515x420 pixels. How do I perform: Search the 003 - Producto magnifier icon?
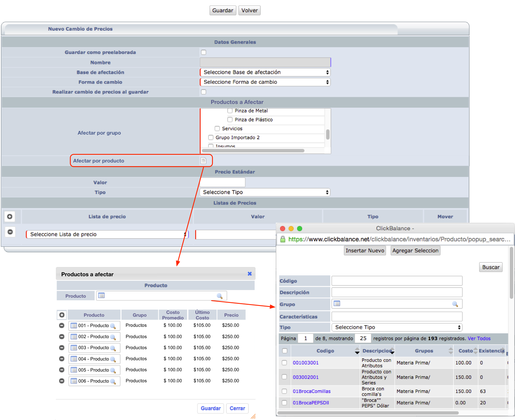113,348
